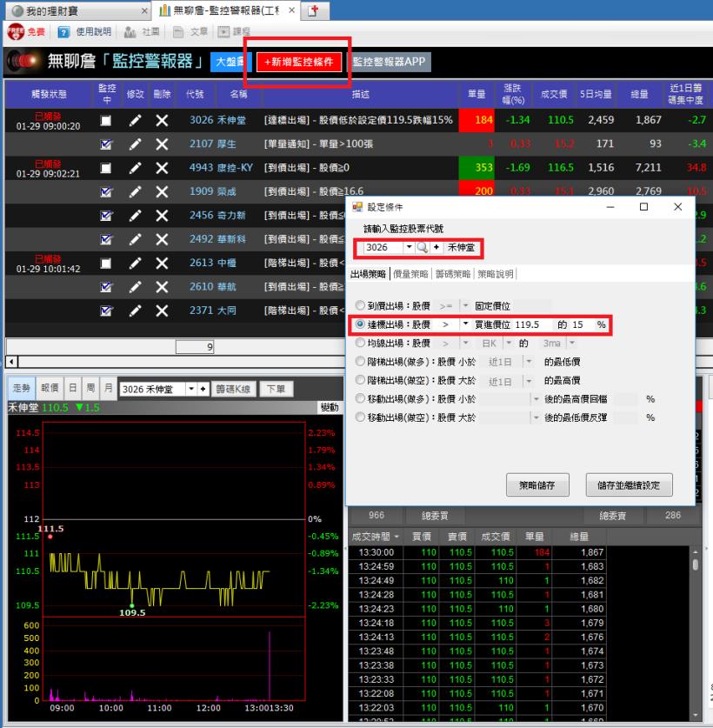
Task: Delete the 2456 奇力新 row
Action: (x=162, y=216)
